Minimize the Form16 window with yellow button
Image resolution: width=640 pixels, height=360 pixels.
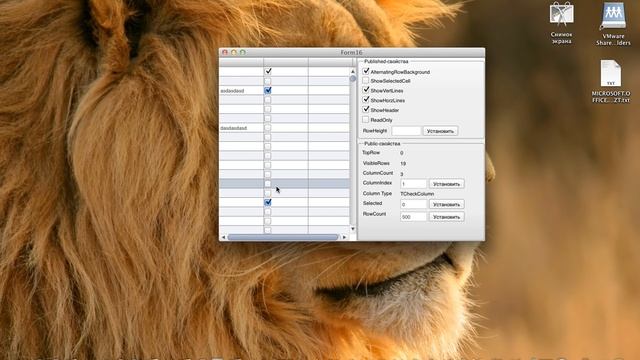pyautogui.click(x=234, y=52)
